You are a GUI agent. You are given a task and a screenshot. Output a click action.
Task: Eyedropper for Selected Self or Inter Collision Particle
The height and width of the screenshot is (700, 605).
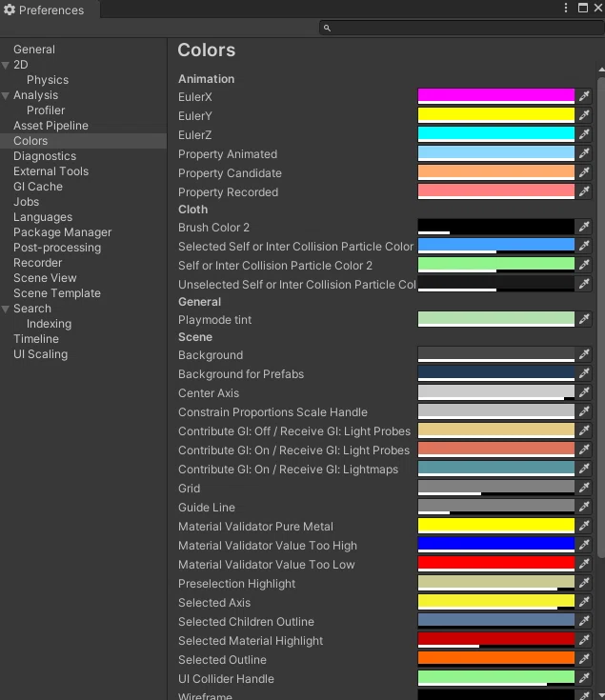(x=584, y=246)
